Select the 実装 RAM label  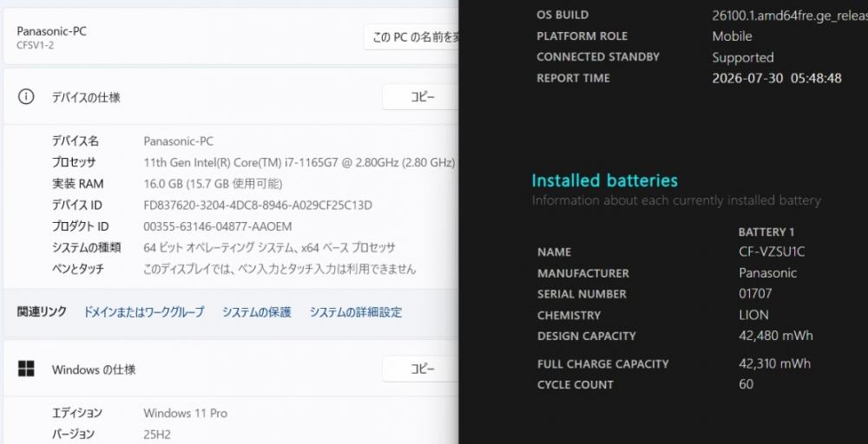tap(77, 184)
